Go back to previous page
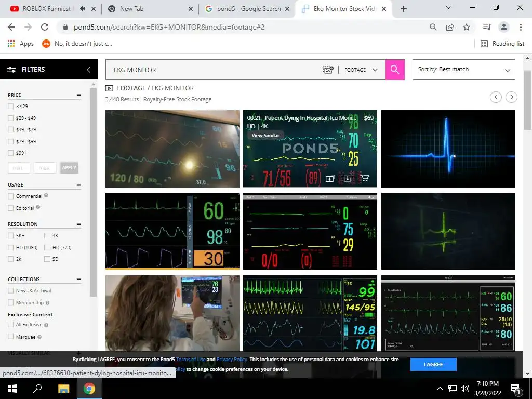The height and width of the screenshot is (399, 532). (x=11, y=27)
